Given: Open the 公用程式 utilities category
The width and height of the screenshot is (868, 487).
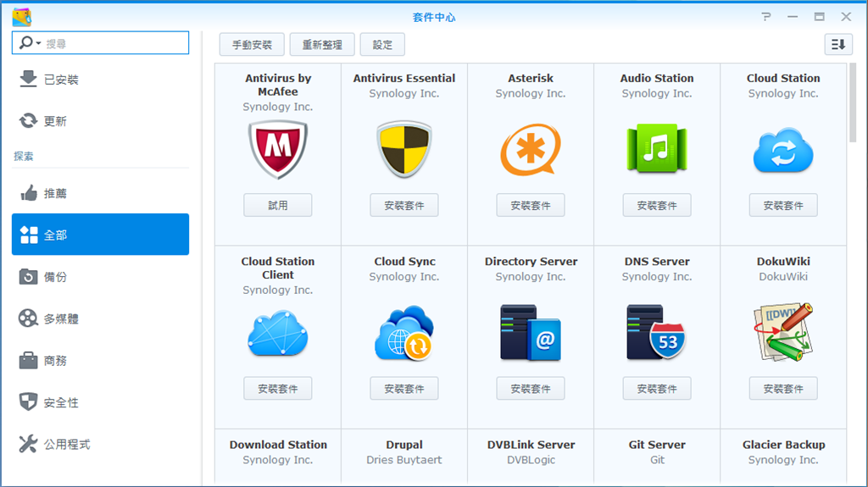Looking at the screenshot, I should point(100,445).
